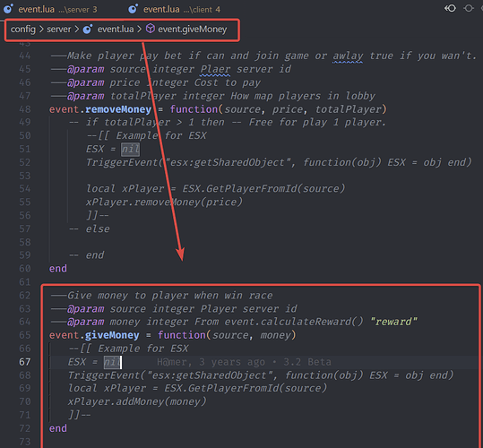Click misspelled word awlay on line 44
This screenshot has height=448, width=483.
click(x=348, y=56)
